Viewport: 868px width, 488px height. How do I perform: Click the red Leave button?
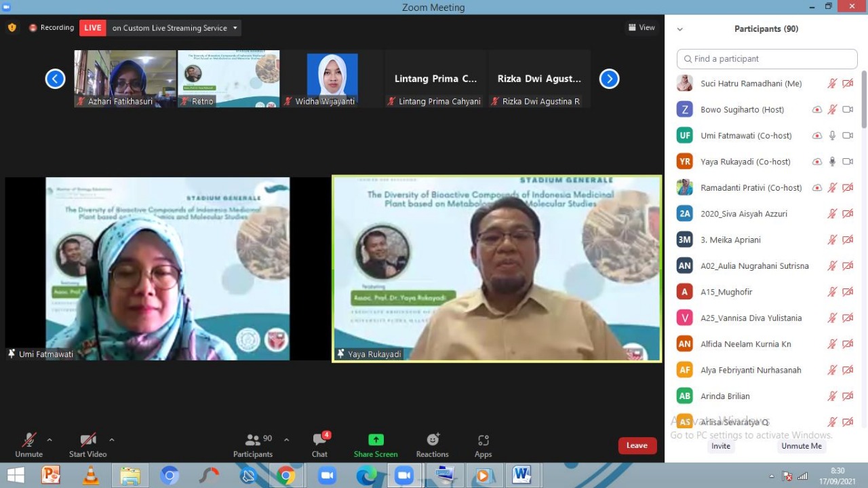(x=637, y=445)
